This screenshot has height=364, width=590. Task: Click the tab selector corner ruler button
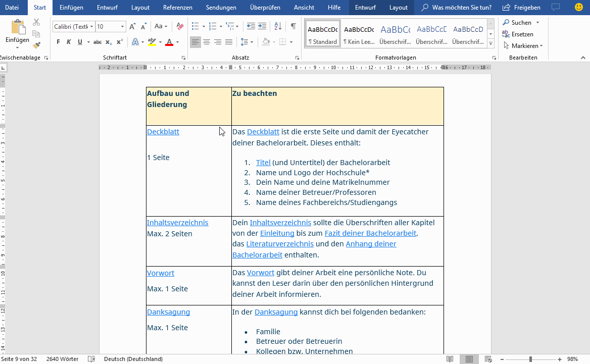coord(3,68)
